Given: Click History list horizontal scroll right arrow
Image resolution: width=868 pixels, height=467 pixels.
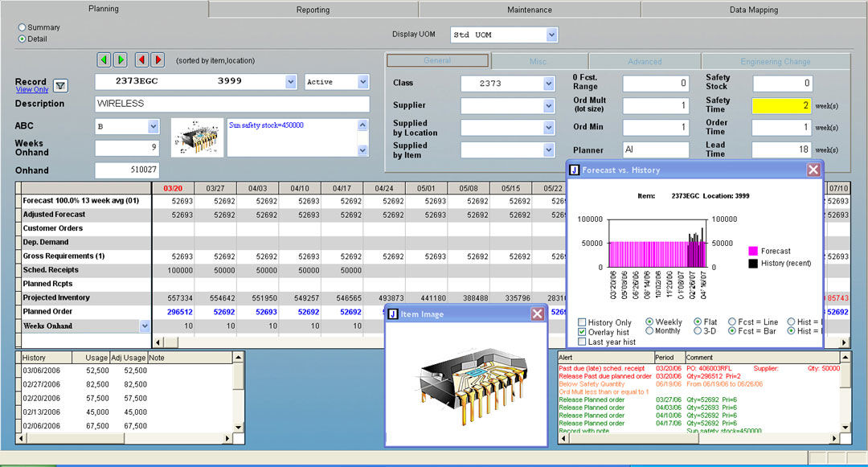Looking at the screenshot, I should pyautogui.click(x=227, y=438).
